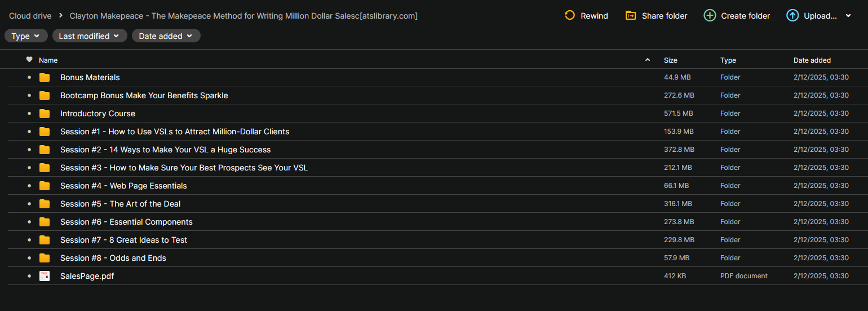The image size is (868, 311).
Task: Go to Cloud drive breadcrumb
Action: 30,16
